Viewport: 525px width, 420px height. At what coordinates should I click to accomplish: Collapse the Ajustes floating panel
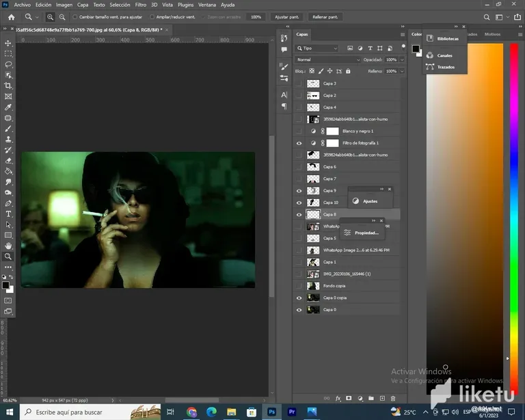click(381, 189)
